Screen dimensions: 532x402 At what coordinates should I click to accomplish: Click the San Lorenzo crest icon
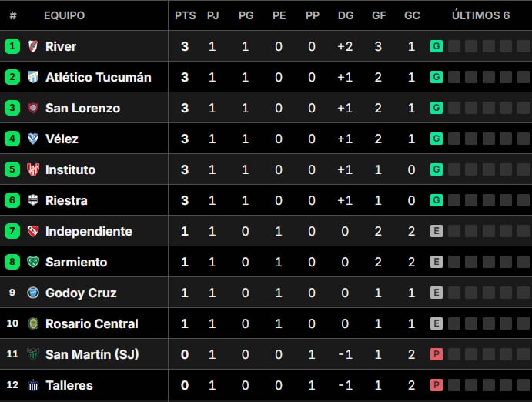pyautogui.click(x=33, y=108)
